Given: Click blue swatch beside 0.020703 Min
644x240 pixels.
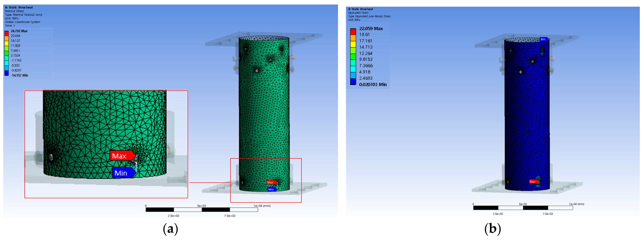Looking at the screenshot, I should [x=353, y=82].
